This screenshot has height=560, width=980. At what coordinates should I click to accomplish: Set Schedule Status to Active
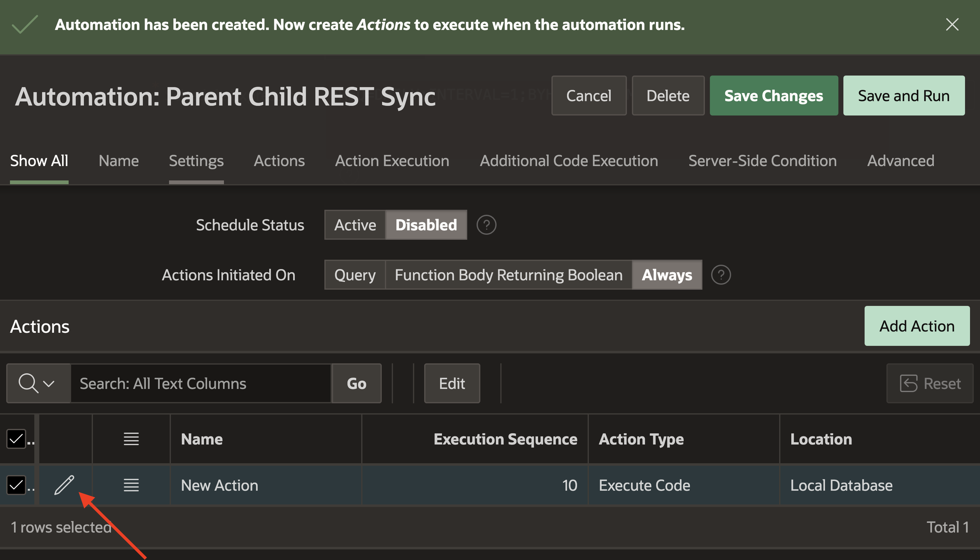click(x=354, y=225)
